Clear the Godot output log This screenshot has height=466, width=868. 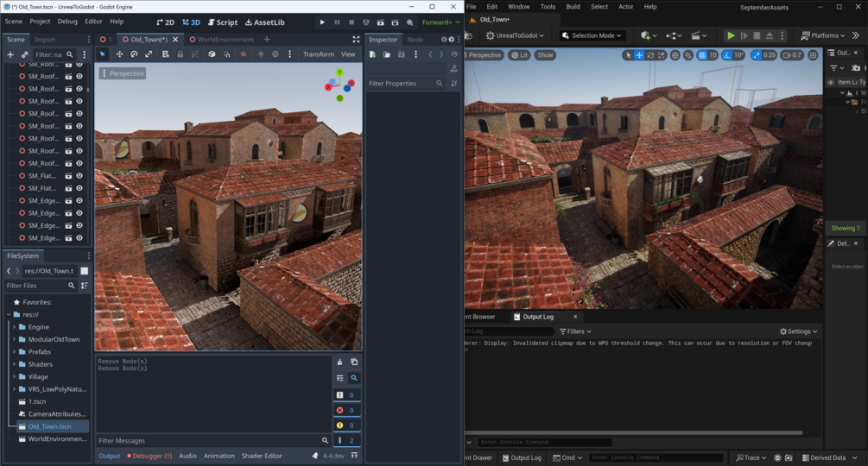[340, 362]
